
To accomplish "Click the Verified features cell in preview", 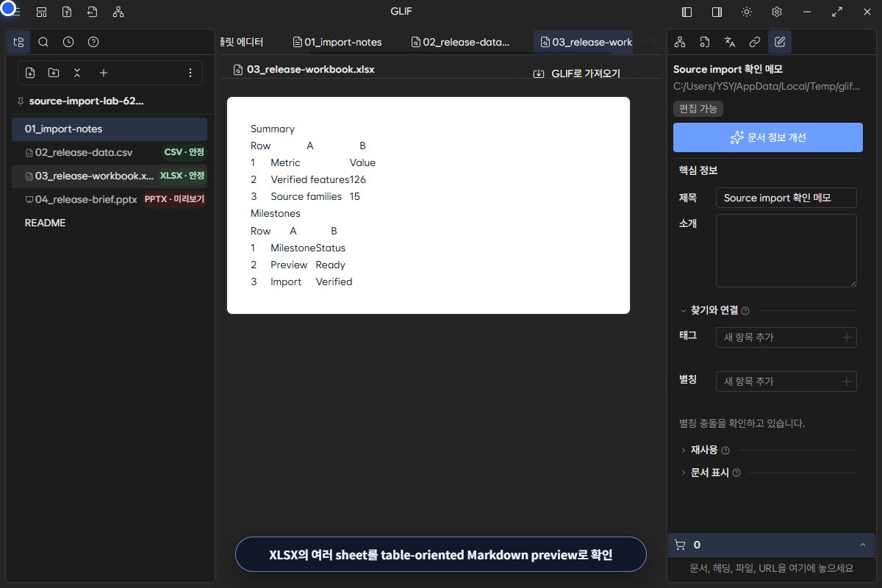I will [x=309, y=179].
